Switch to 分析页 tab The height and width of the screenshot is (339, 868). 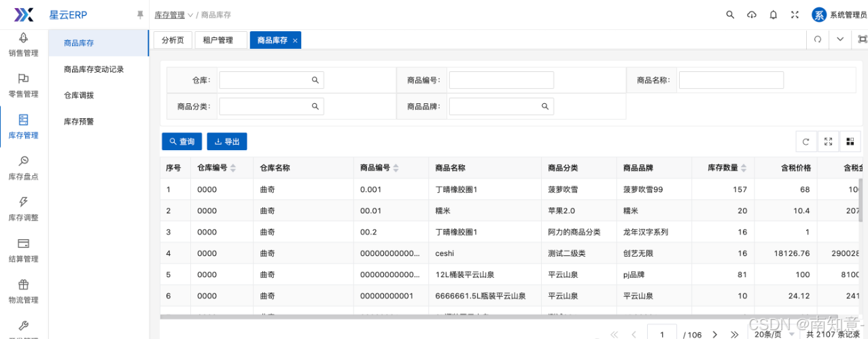(173, 40)
